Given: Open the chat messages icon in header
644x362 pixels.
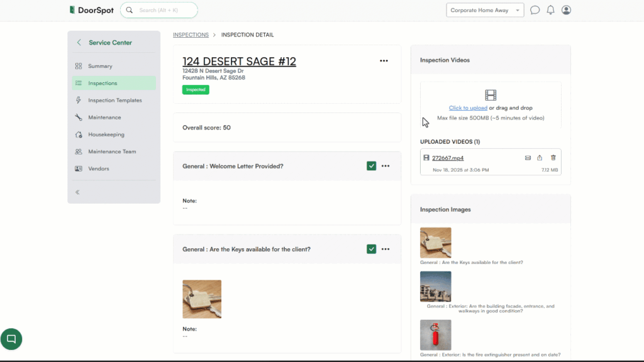Looking at the screenshot, I should (x=535, y=10).
